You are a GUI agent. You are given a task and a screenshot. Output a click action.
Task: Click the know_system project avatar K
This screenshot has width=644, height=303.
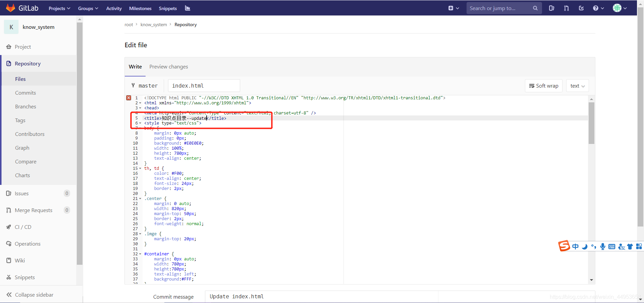pyautogui.click(x=11, y=27)
